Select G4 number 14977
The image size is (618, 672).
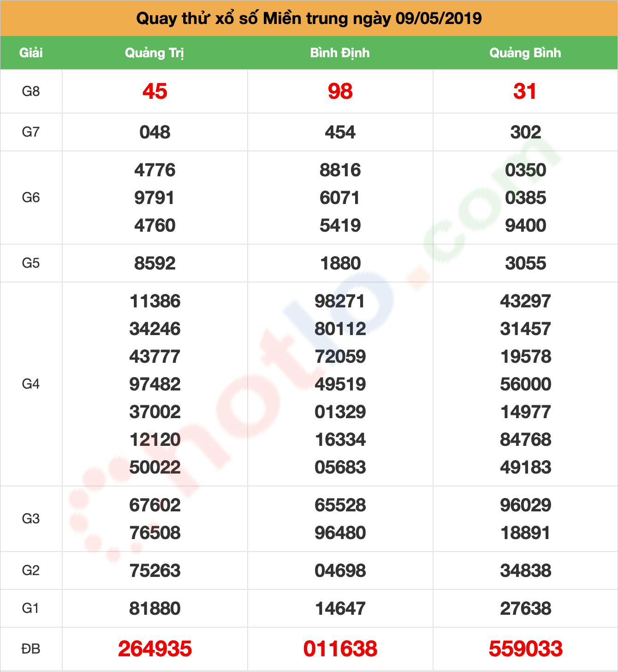tap(526, 412)
